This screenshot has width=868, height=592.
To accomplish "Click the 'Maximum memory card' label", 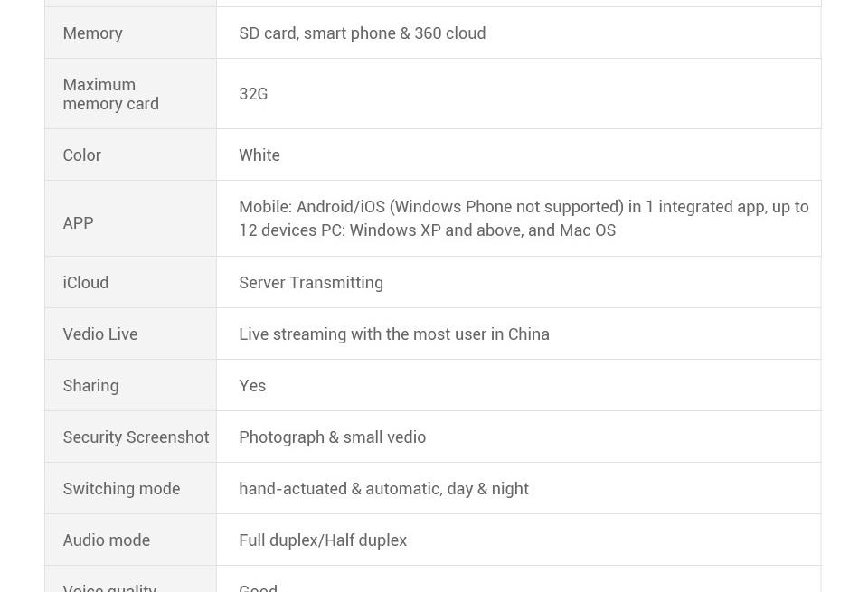I will point(110,94).
